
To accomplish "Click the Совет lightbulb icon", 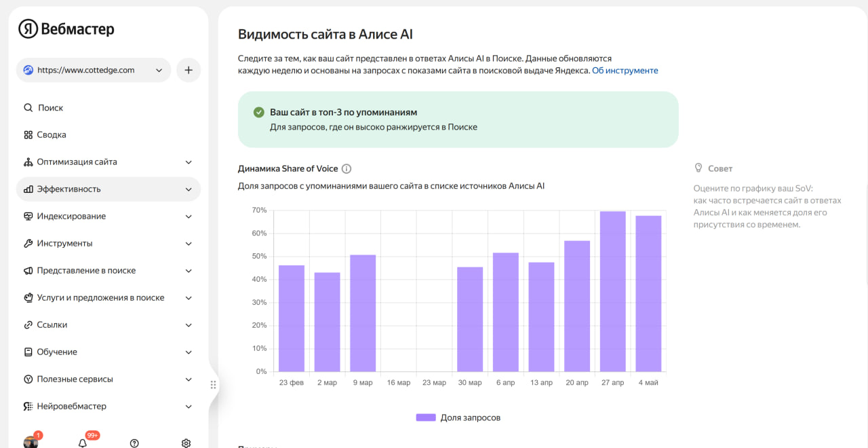I will [x=698, y=168].
